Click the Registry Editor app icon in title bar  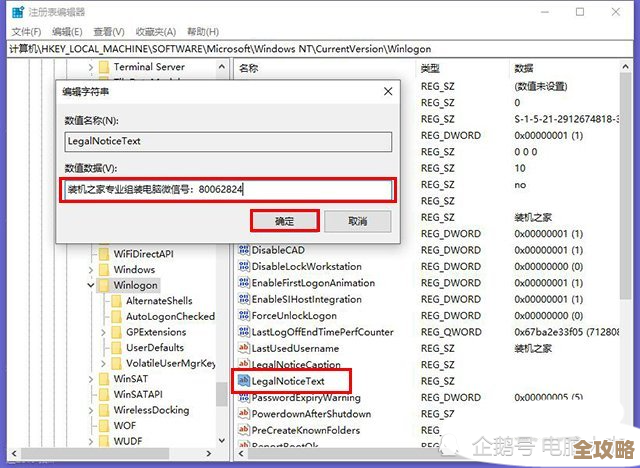tap(18, 12)
